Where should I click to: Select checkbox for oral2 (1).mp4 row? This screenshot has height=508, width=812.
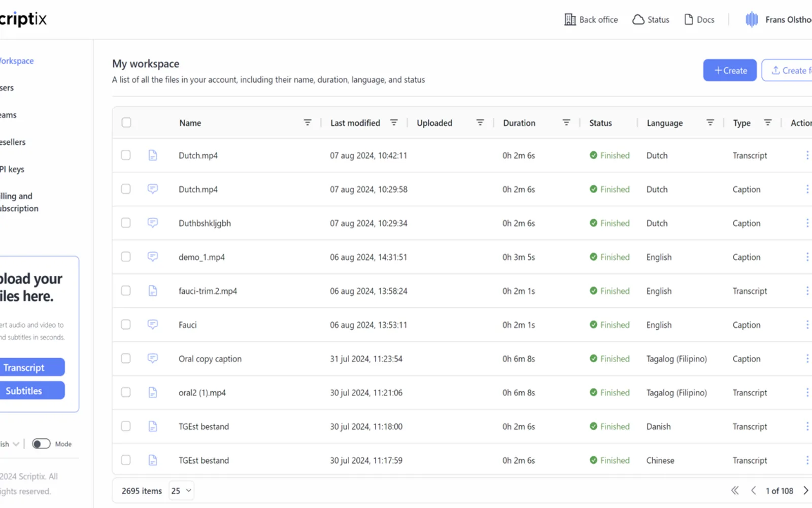[x=126, y=392]
